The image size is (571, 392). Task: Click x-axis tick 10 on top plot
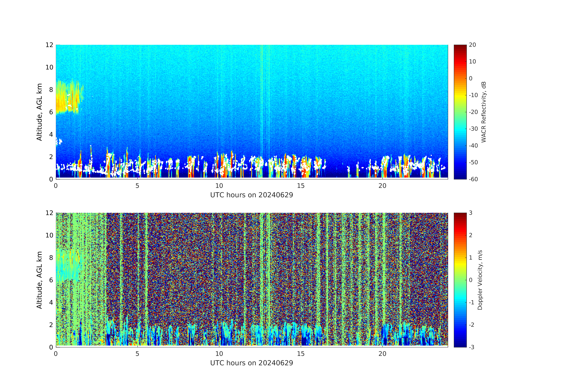219,186
